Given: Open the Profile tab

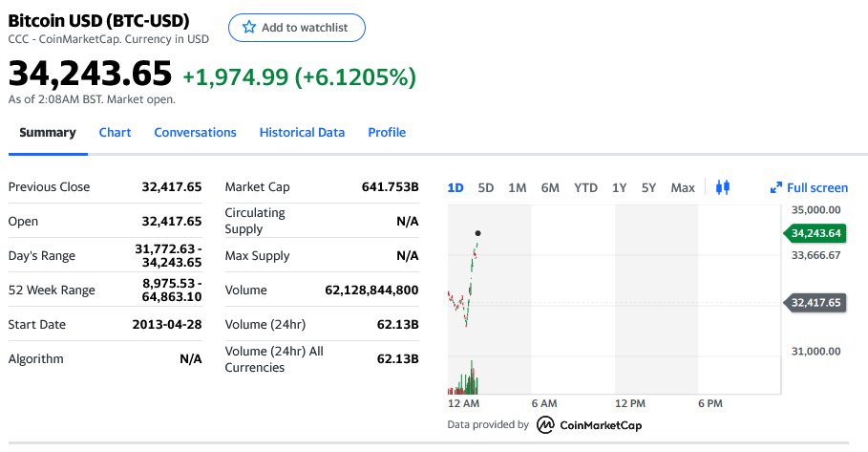Looking at the screenshot, I should [x=387, y=133].
